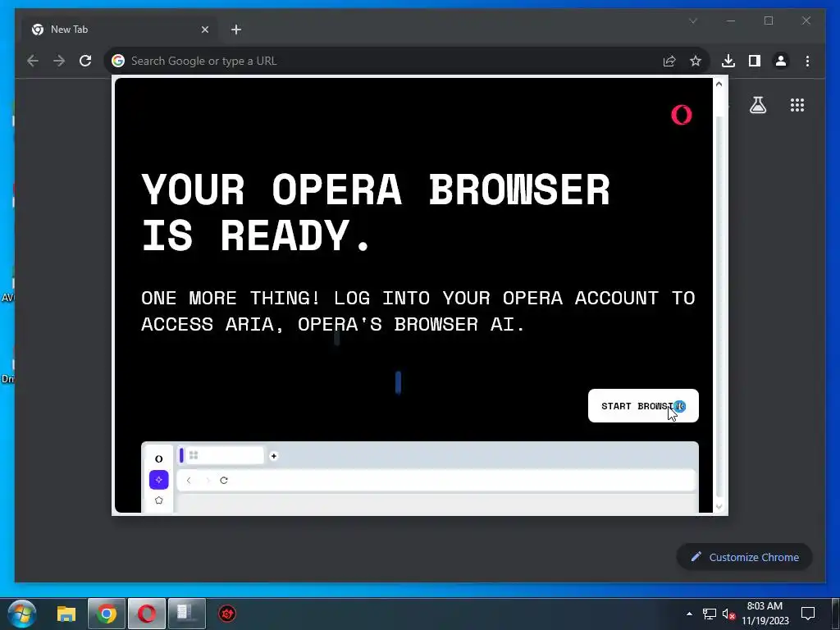The image size is (840, 630).
Task: Click the Chrome back arrow
Action: coord(33,61)
